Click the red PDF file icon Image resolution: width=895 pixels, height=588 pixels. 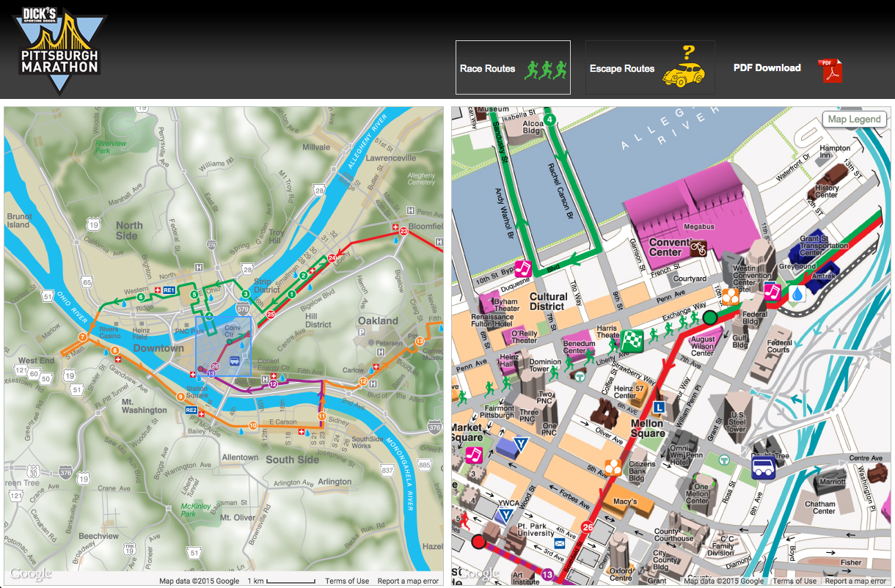pyautogui.click(x=830, y=70)
